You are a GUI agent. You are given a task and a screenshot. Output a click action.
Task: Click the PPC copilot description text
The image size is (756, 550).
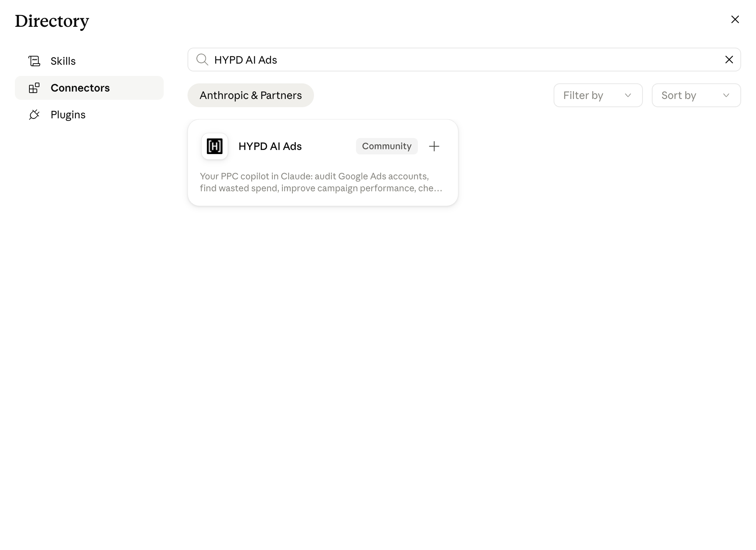321,182
